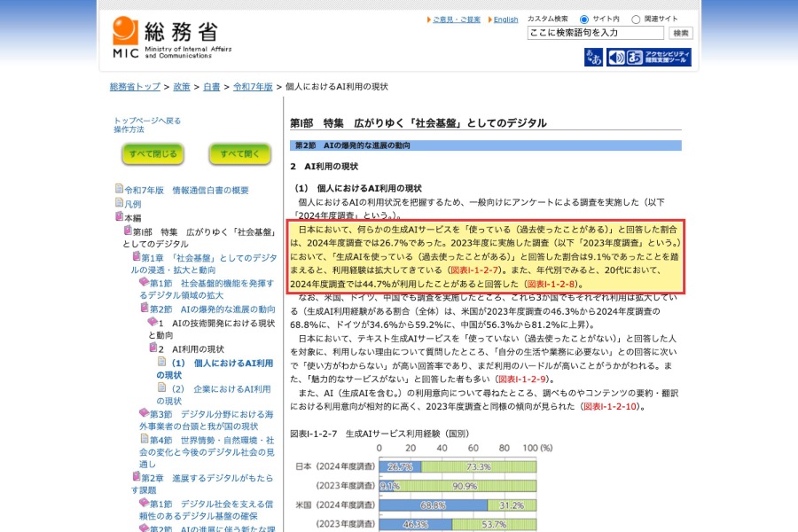Click the blue 68.8% bar for 米国 2024
Viewport: 798px width, 532px height.
433,505
